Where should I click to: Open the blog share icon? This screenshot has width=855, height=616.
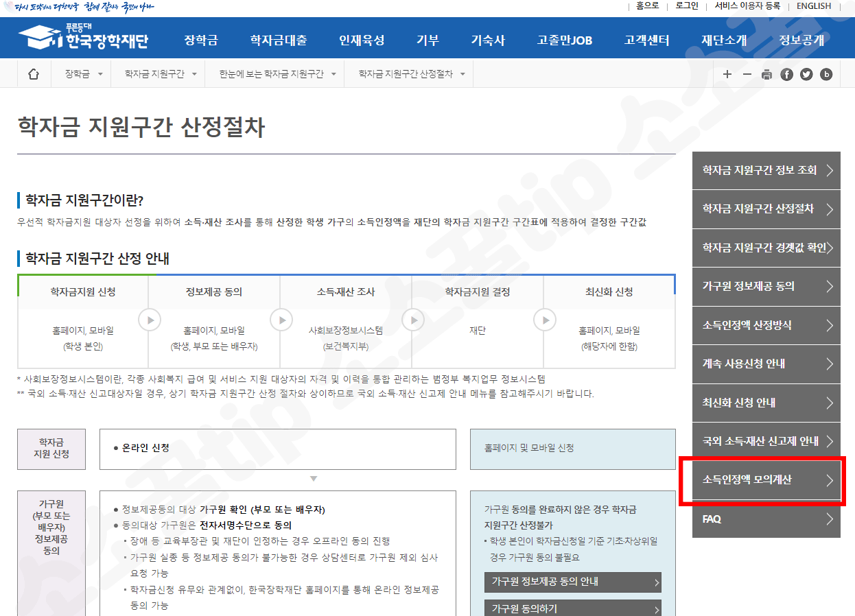click(x=825, y=73)
